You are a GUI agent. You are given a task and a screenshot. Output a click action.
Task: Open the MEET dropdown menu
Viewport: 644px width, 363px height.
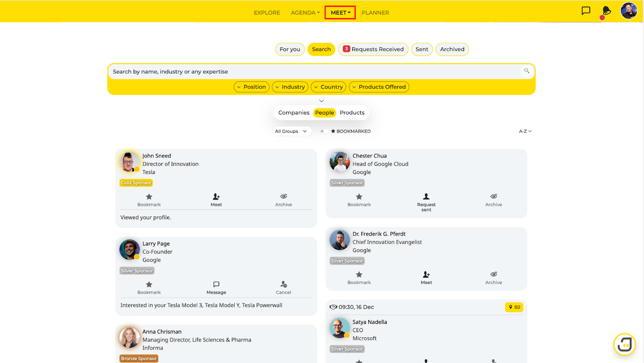tap(341, 12)
